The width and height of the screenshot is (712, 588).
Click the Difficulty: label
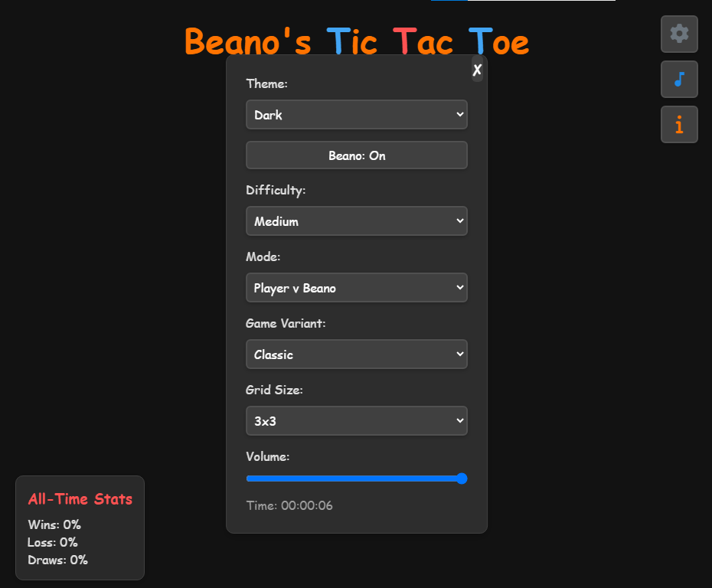click(x=276, y=190)
